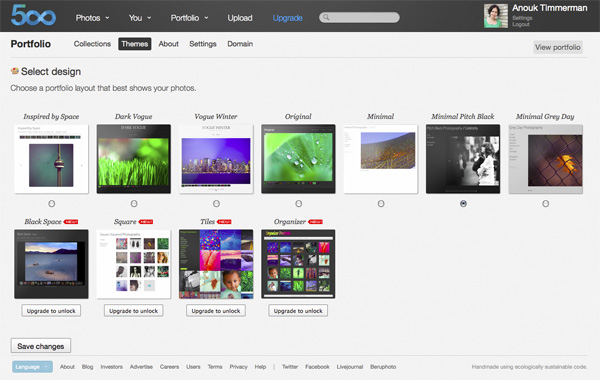Open the footer Blog link

87,367
